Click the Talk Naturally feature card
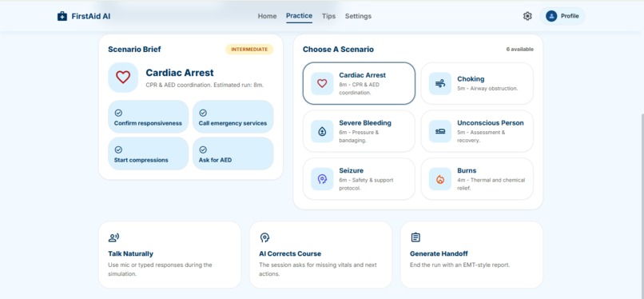This screenshot has height=299, width=644. point(169,255)
